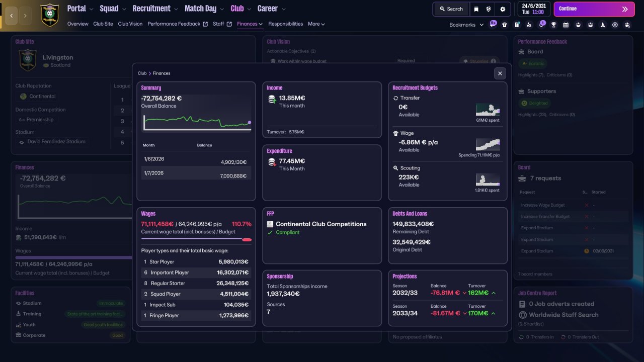Click the Increase Wage Budget board request
The height and width of the screenshot is (362, 644).
point(573,205)
